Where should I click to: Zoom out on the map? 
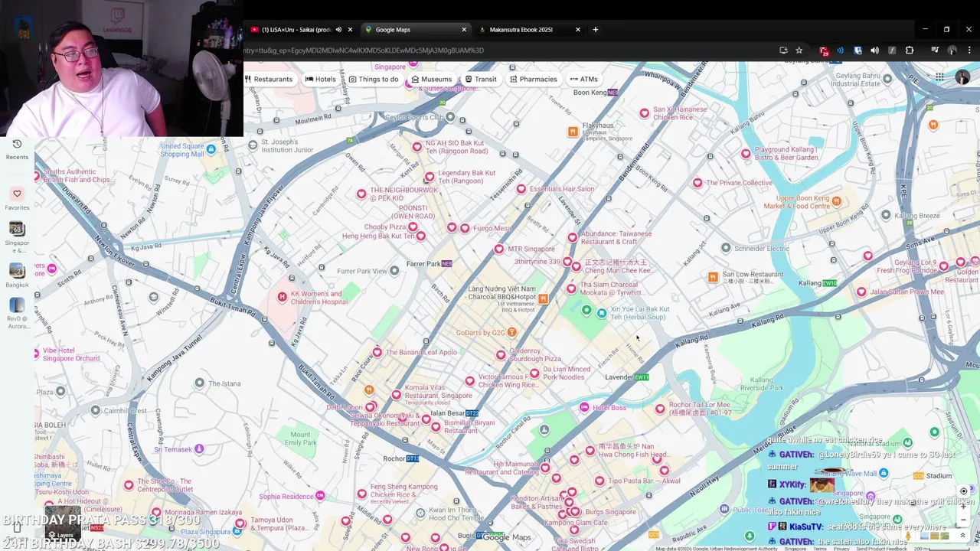[963, 520]
